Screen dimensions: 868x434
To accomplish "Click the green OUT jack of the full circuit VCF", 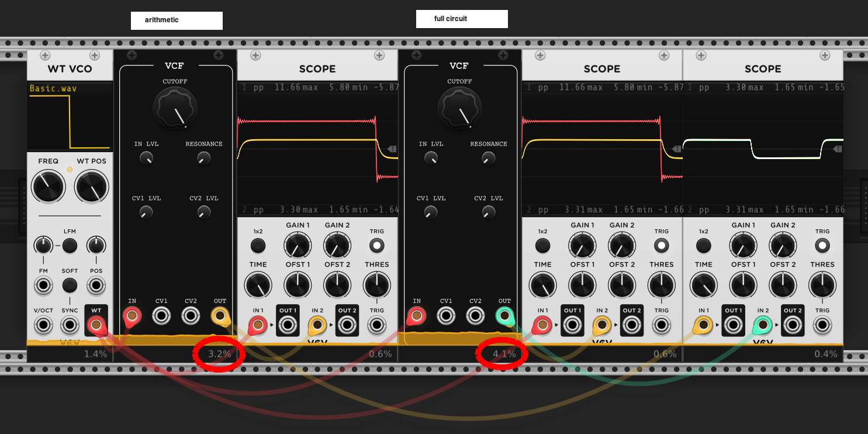I will click(504, 316).
